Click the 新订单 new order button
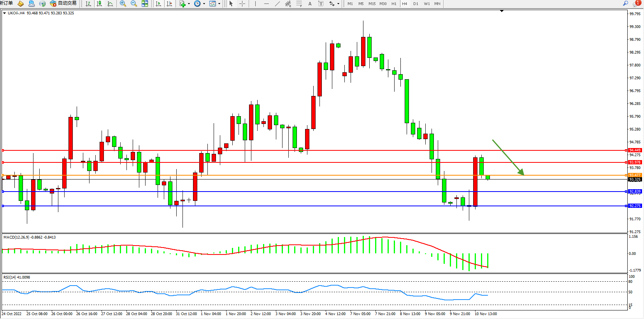 [6, 3]
